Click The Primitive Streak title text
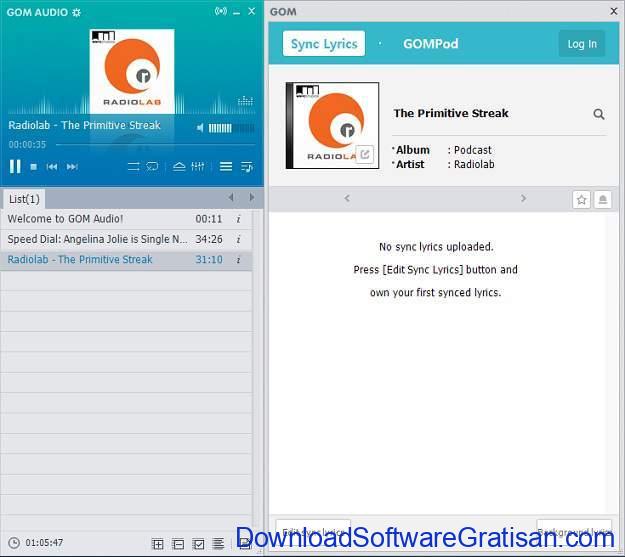Viewport: 625px width, 557px height. (451, 113)
